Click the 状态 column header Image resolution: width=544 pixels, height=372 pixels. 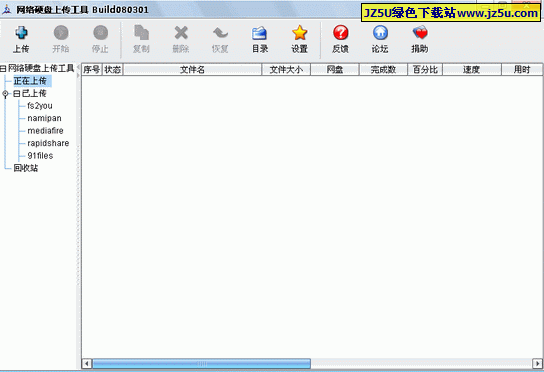(113, 70)
